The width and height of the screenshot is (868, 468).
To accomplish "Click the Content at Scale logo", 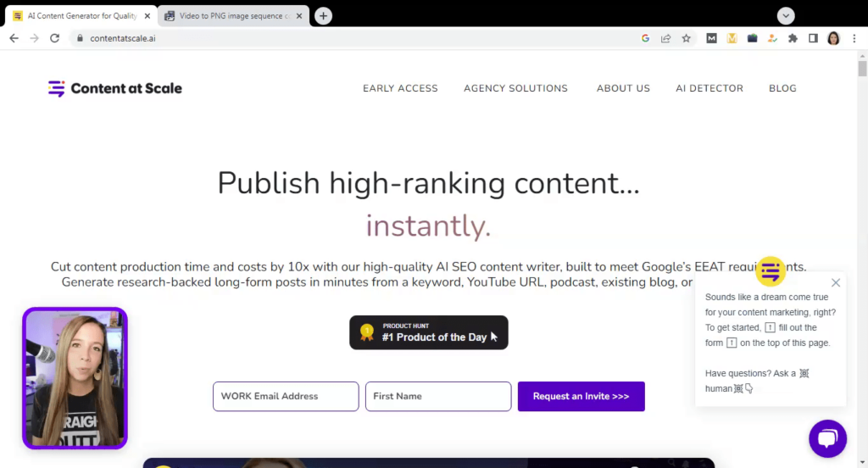I will click(x=114, y=88).
